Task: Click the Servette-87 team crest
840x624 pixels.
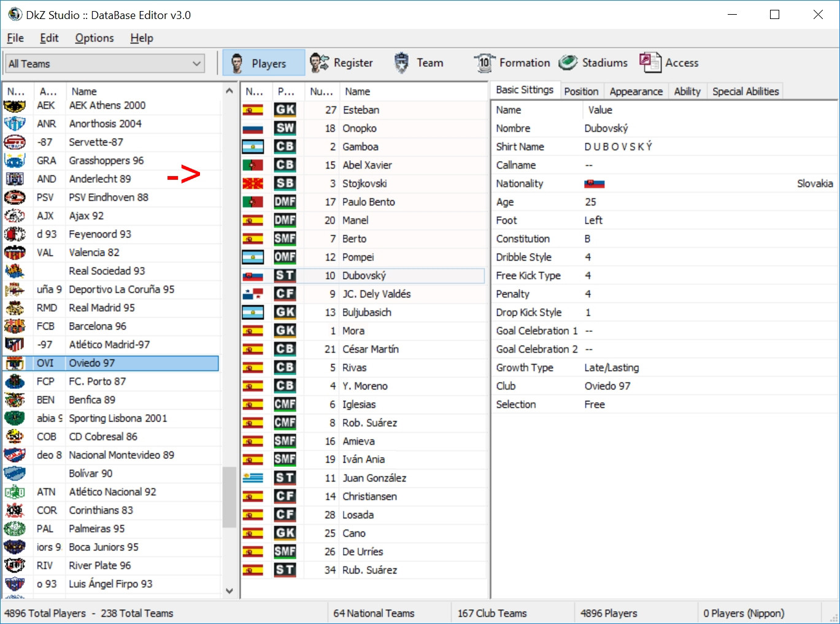Action: 15,142
